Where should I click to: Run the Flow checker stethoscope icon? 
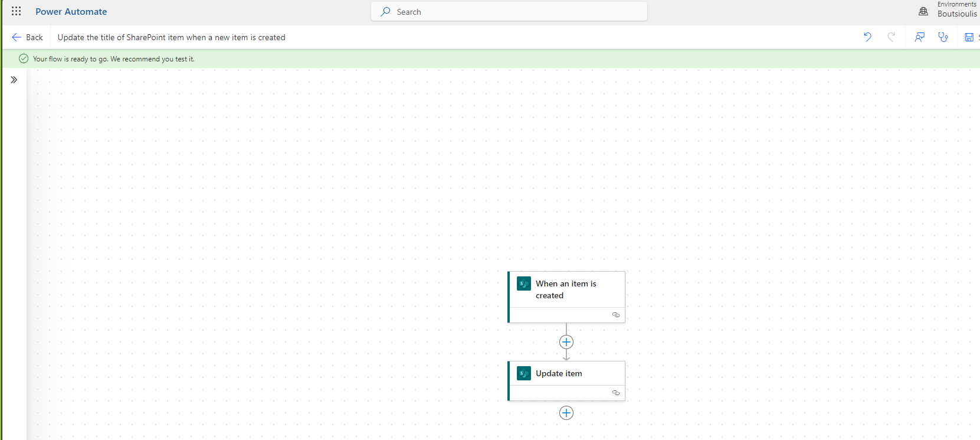coord(943,37)
